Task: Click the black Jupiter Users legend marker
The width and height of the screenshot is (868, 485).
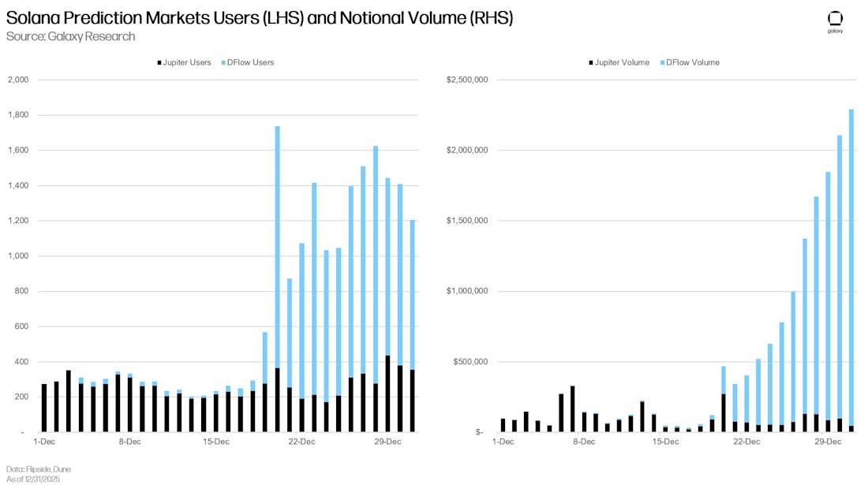Action: 162,62
